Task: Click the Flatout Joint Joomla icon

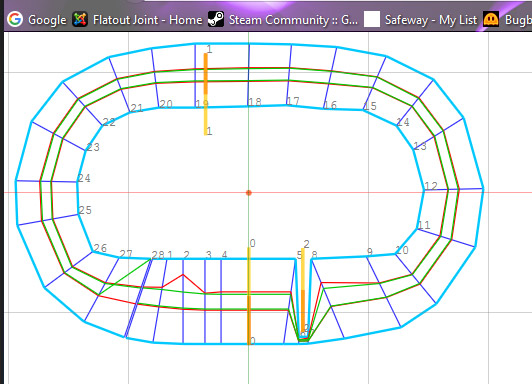Action: point(80,19)
